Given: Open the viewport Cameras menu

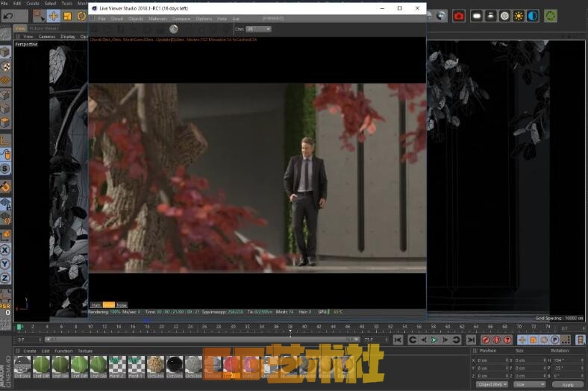Looking at the screenshot, I should click(x=47, y=37).
